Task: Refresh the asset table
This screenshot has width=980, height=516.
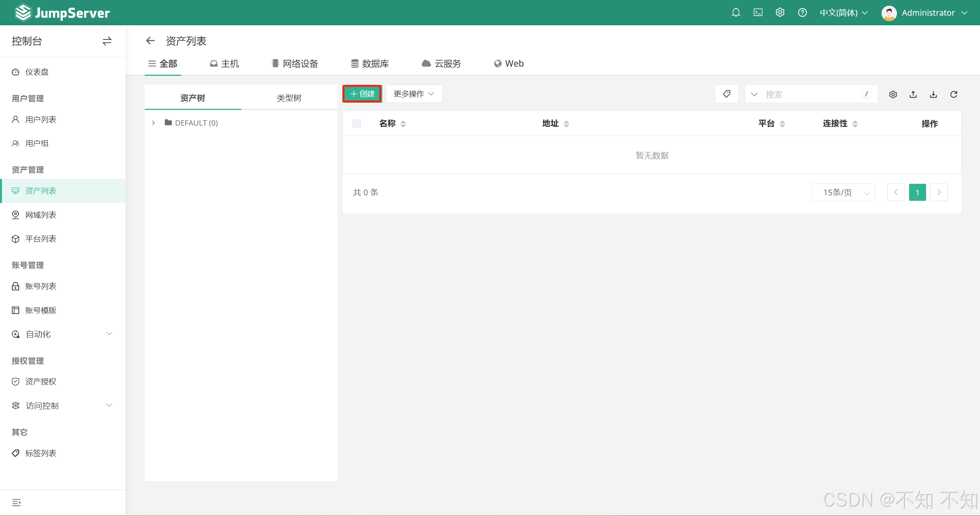Action: pos(954,94)
